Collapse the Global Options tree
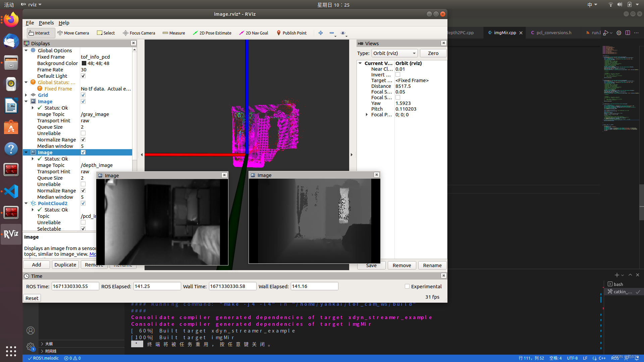 (x=26, y=51)
